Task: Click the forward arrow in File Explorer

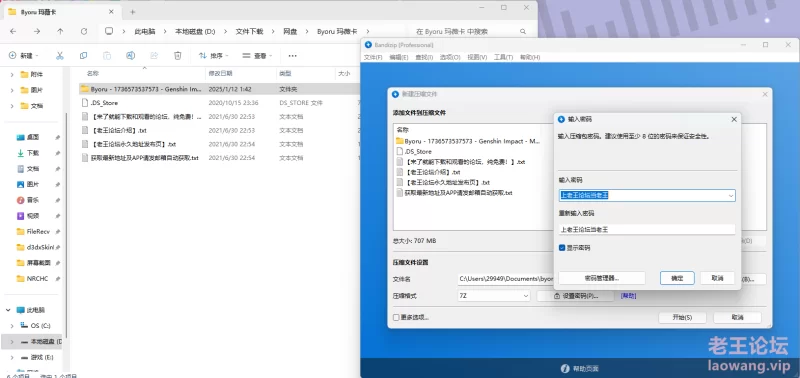Action: pos(37,31)
